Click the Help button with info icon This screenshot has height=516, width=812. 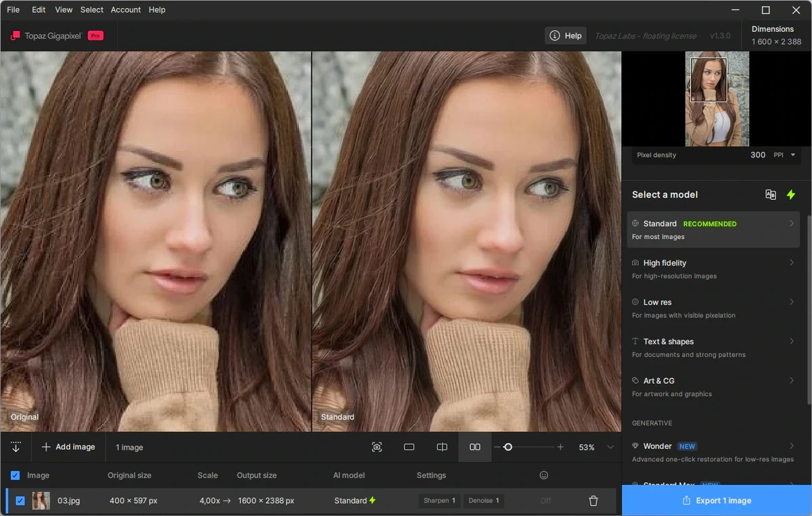click(566, 35)
